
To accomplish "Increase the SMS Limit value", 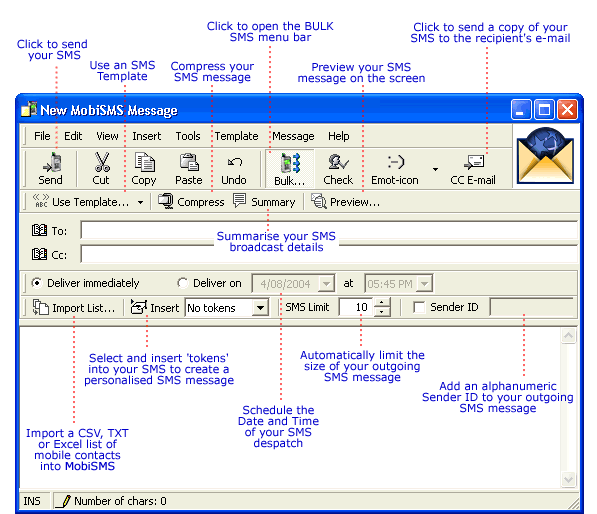I will pos(382,303).
